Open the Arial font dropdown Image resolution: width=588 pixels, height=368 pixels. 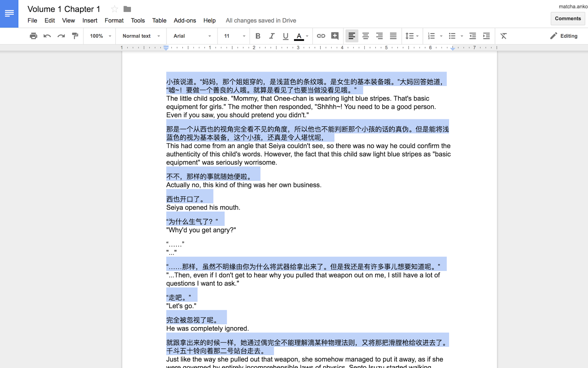pos(192,36)
